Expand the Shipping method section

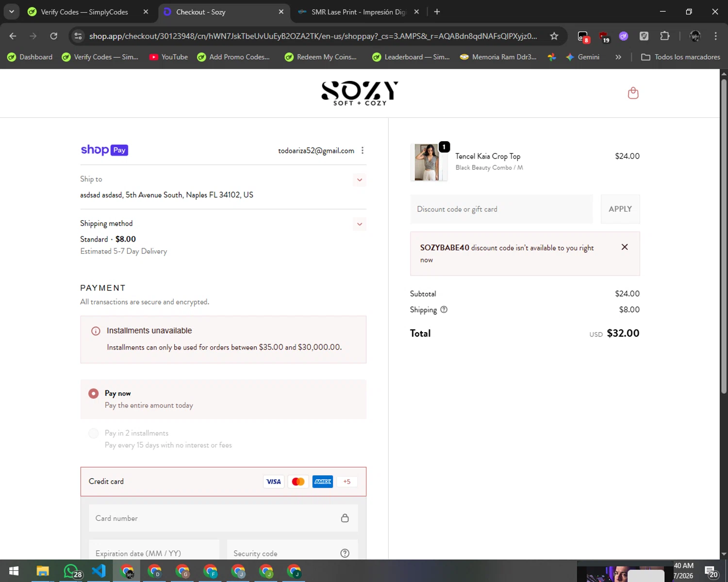360,224
